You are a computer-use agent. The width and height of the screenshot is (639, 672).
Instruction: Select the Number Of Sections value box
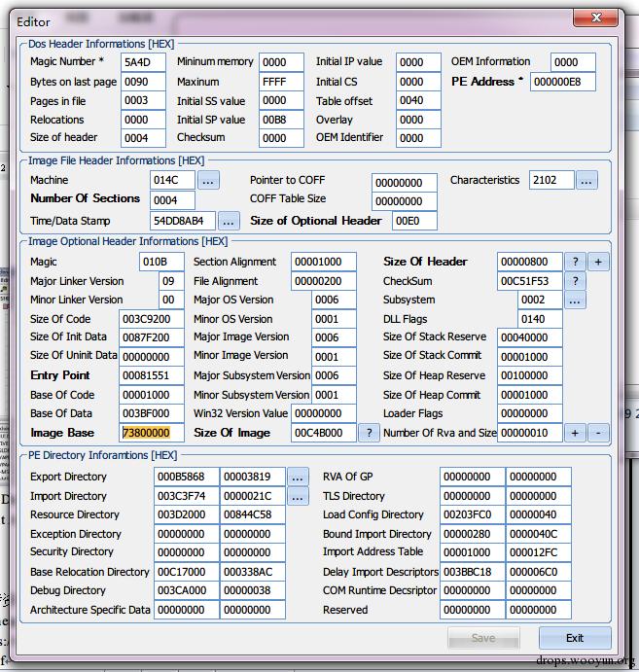click(x=172, y=200)
